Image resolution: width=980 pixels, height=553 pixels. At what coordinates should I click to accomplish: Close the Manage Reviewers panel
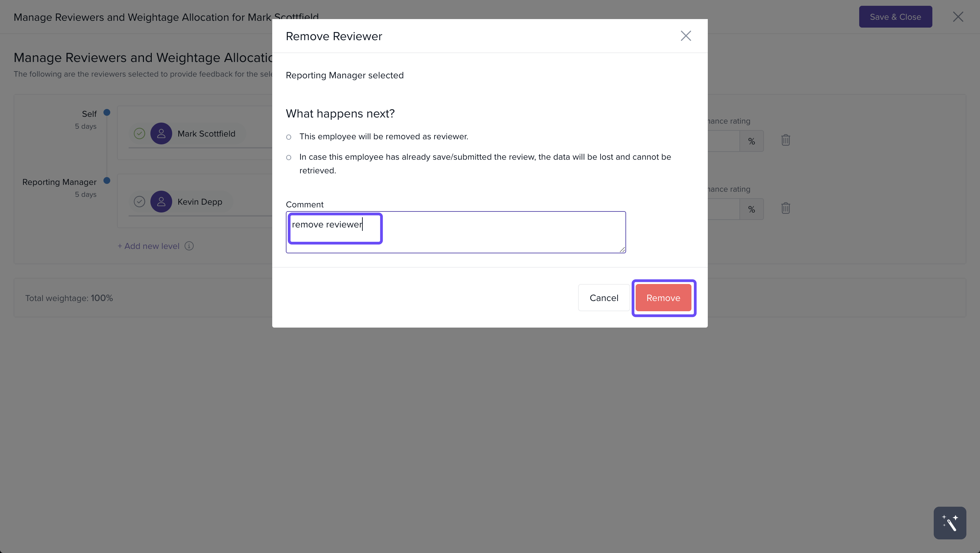pos(958,17)
